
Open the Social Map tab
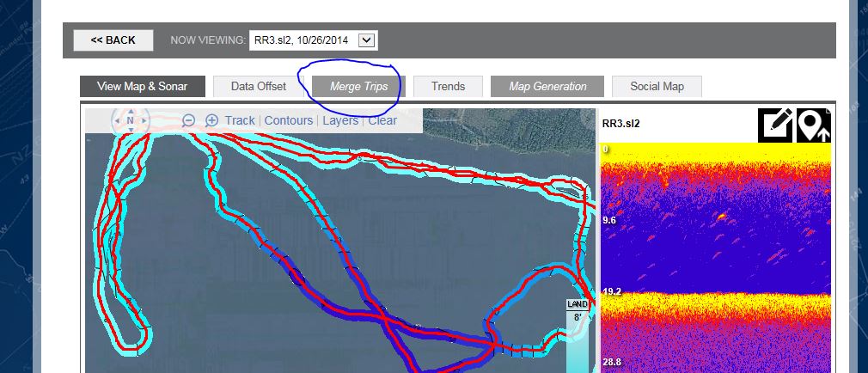[x=657, y=87]
